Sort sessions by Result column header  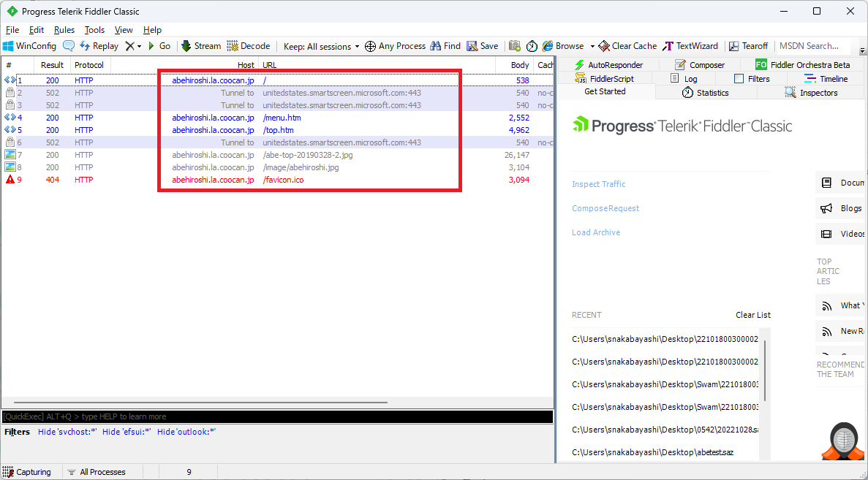click(52, 65)
